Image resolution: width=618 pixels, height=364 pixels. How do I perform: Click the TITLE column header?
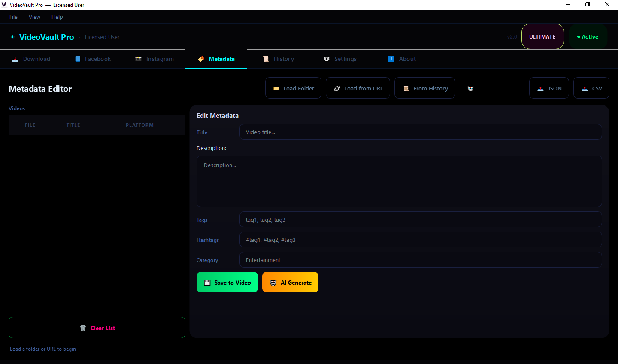(x=73, y=125)
